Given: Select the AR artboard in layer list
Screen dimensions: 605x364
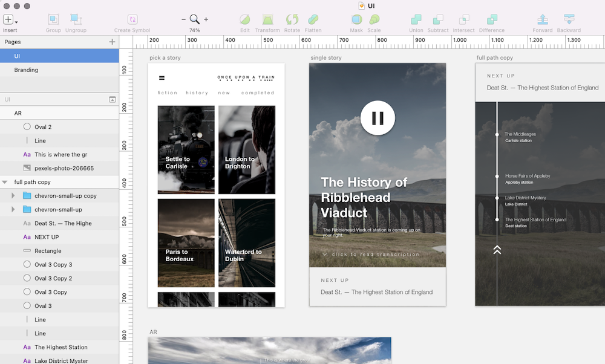Looking at the screenshot, I should click(x=59, y=113).
